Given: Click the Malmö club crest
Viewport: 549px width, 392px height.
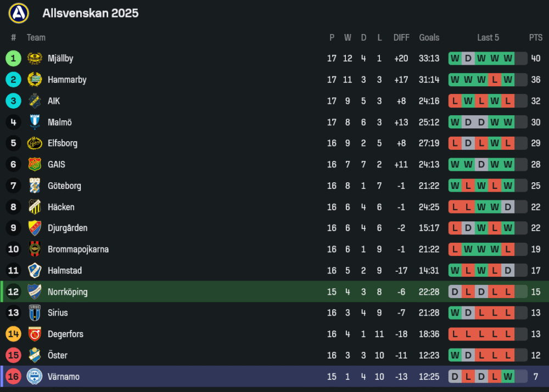Looking at the screenshot, I should click(35, 122).
